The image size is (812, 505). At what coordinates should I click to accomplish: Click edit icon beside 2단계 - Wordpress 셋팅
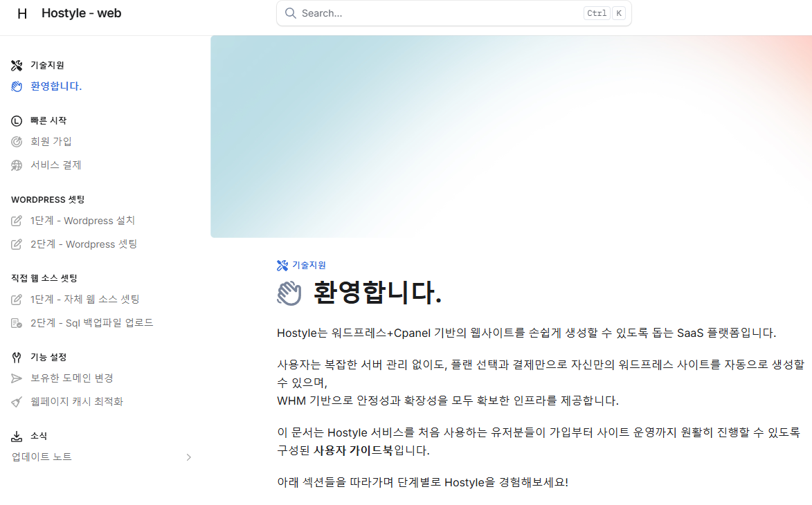pos(17,244)
